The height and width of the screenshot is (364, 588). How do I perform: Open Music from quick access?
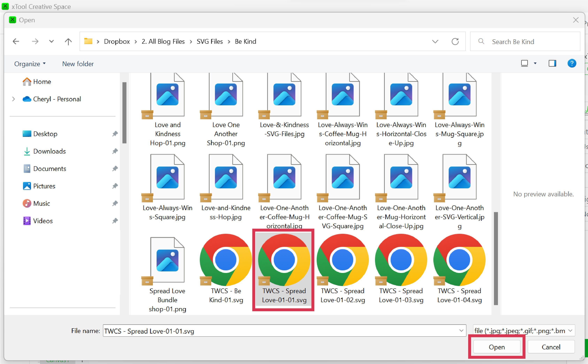(x=36, y=203)
